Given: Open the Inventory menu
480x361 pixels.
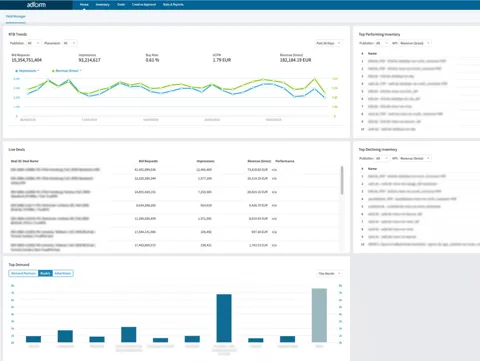Looking at the screenshot, I should pyautogui.click(x=102, y=5).
